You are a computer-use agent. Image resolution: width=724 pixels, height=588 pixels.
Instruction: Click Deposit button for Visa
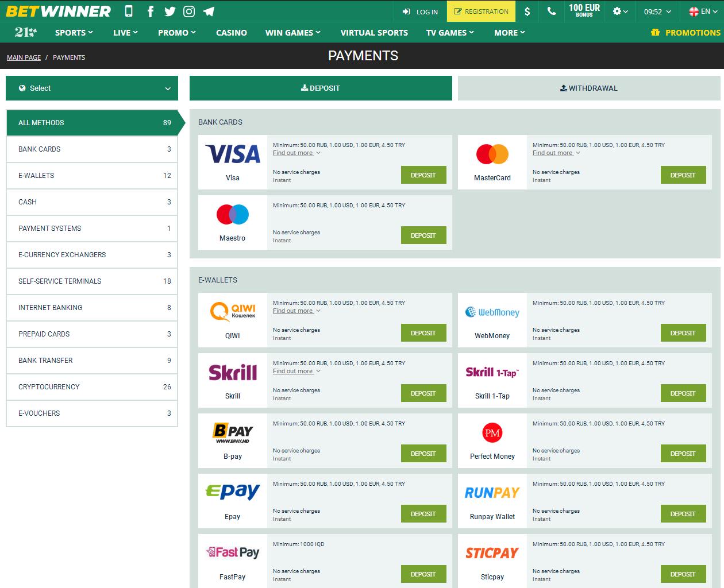click(423, 175)
